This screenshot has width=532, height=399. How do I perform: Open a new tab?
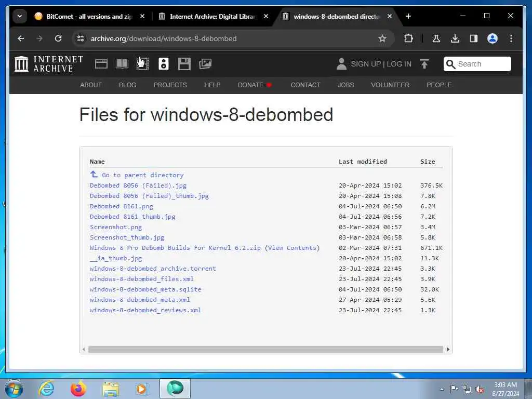(408, 16)
